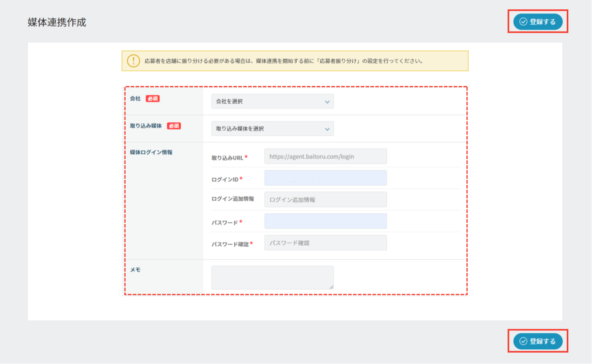
Task: Click the resize handle of the メモ text area
Action: pos(331,287)
